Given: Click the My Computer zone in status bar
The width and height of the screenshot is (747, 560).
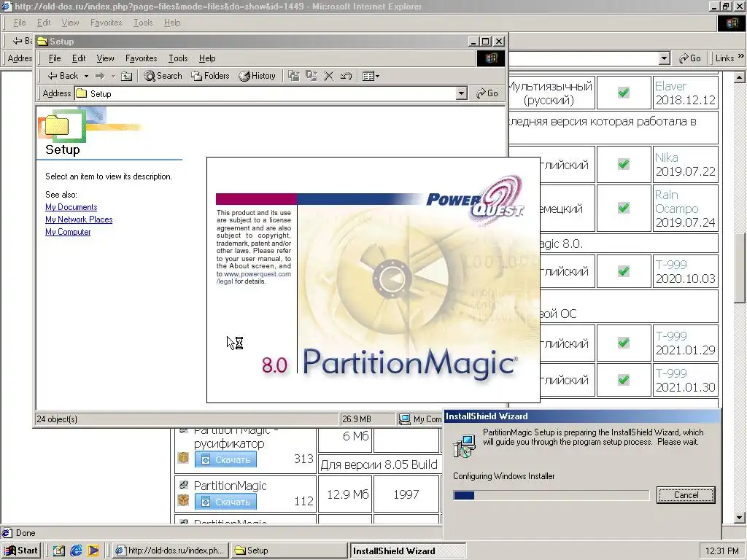Looking at the screenshot, I should pyautogui.click(x=420, y=419).
